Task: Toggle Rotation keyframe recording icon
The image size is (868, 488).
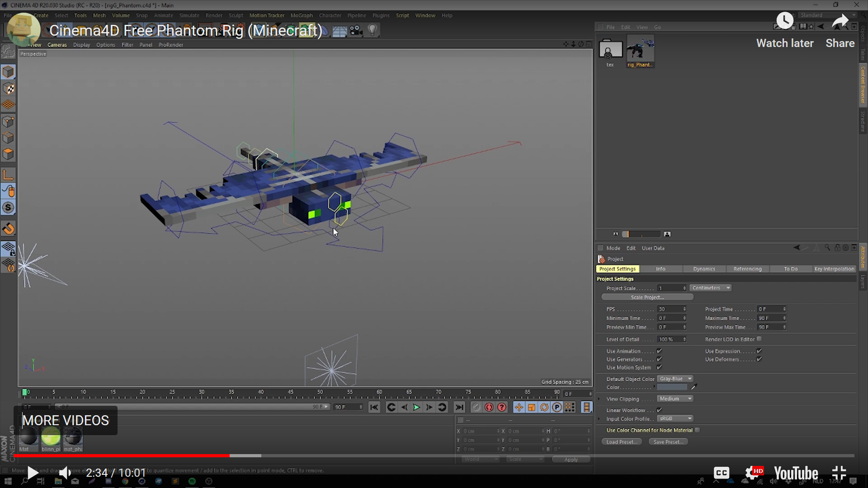Action: point(544,407)
